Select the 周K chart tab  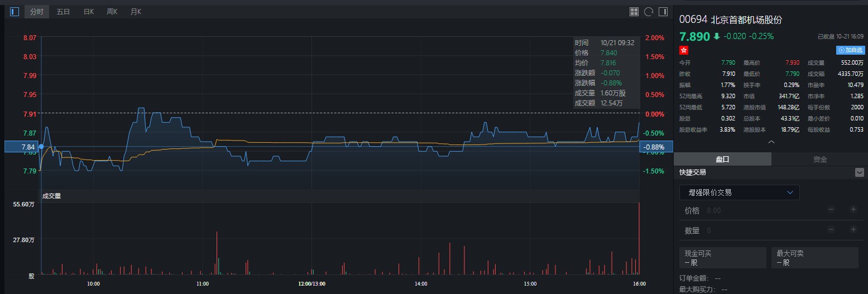[112, 12]
